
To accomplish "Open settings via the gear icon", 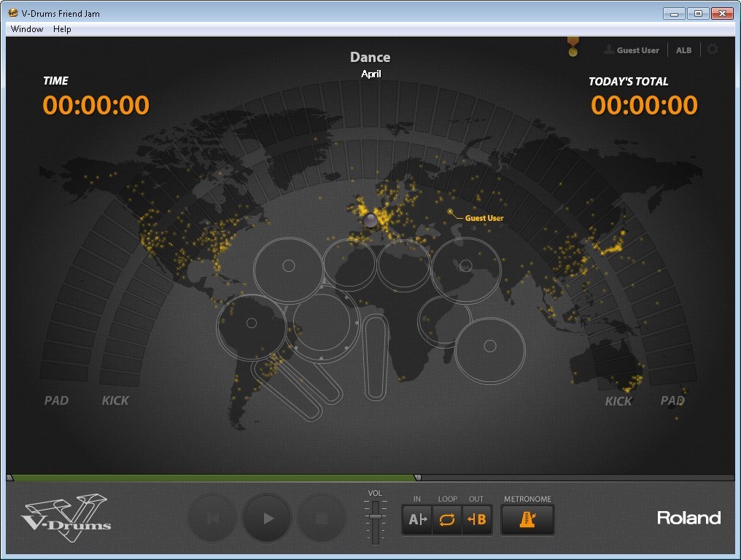I will click(x=713, y=50).
